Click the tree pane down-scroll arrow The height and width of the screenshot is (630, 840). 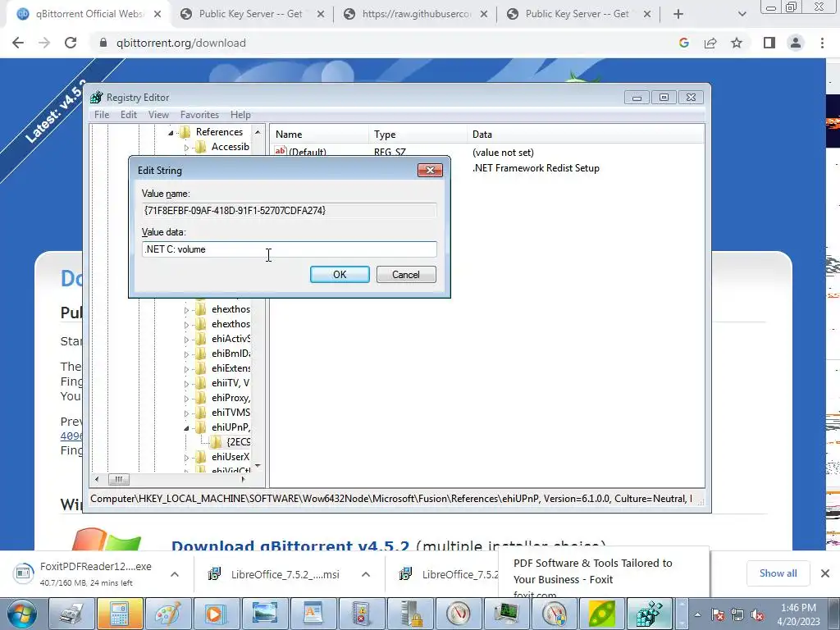click(x=258, y=466)
